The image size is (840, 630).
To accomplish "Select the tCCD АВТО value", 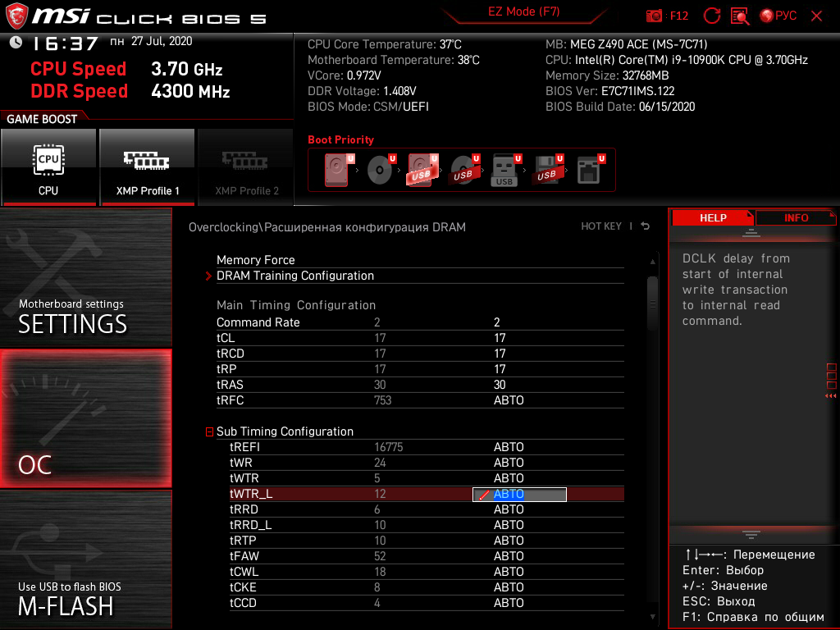I will pyautogui.click(x=509, y=603).
